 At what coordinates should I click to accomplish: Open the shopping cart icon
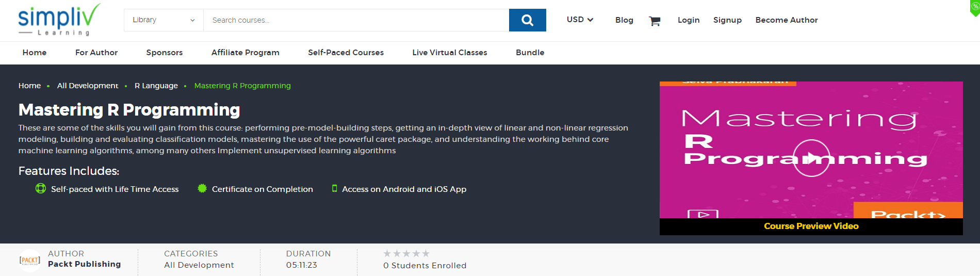coord(655,21)
